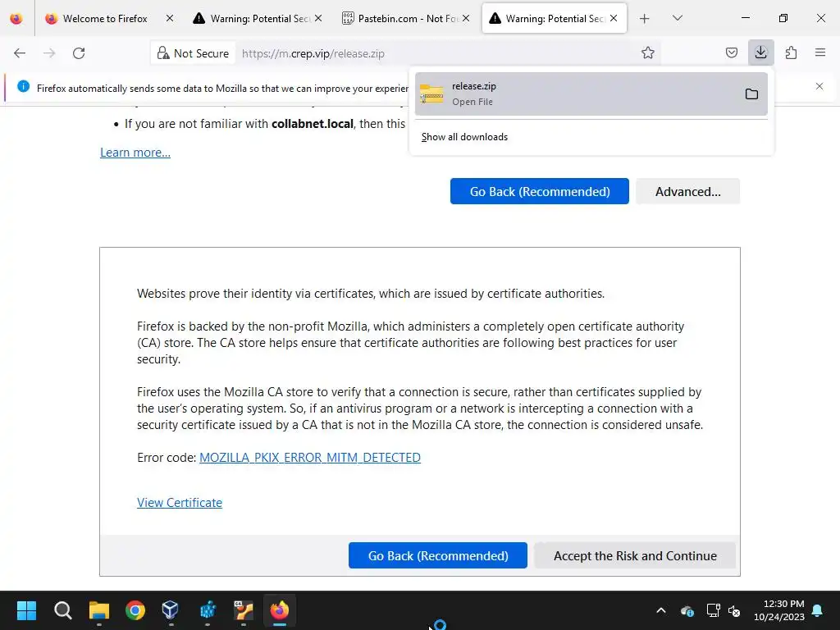Close the Welcome to Firefox tab

point(170,19)
